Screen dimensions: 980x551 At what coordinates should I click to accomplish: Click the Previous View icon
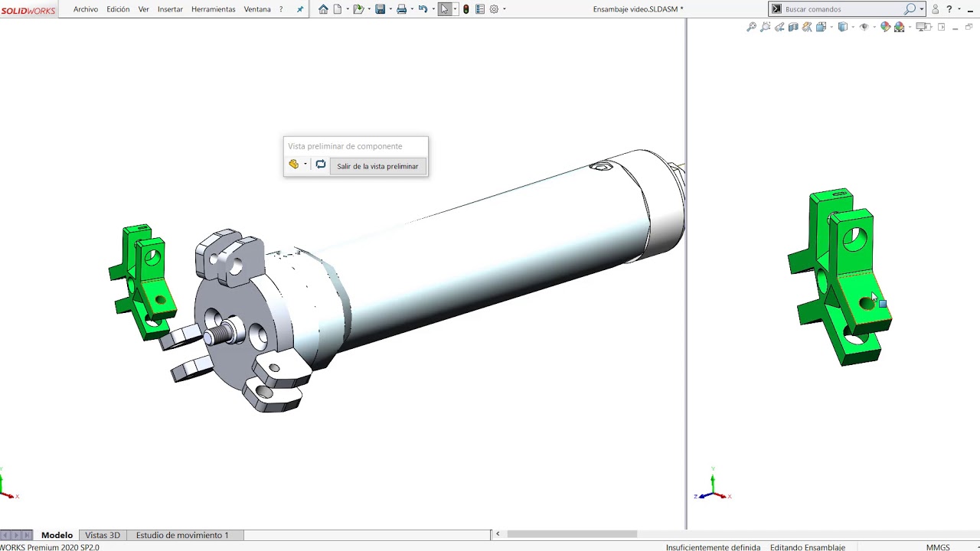point(779,27)
